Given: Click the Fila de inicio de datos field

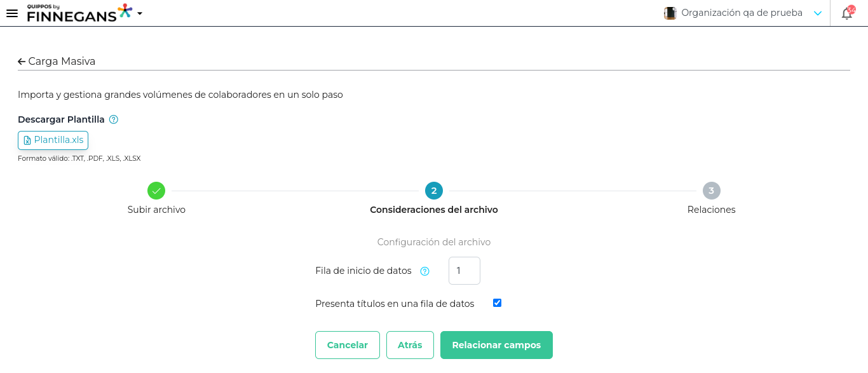Looking at the screenshot, I should tap(464, 271).
